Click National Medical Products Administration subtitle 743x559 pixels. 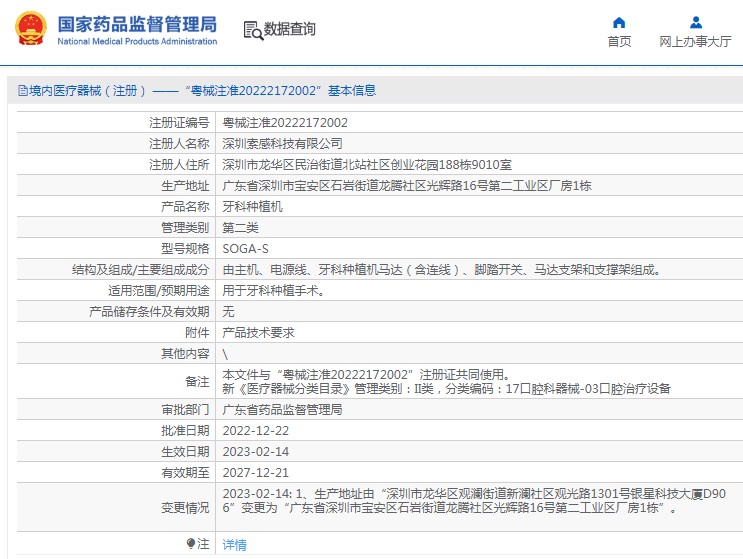[x=137, y=41]
